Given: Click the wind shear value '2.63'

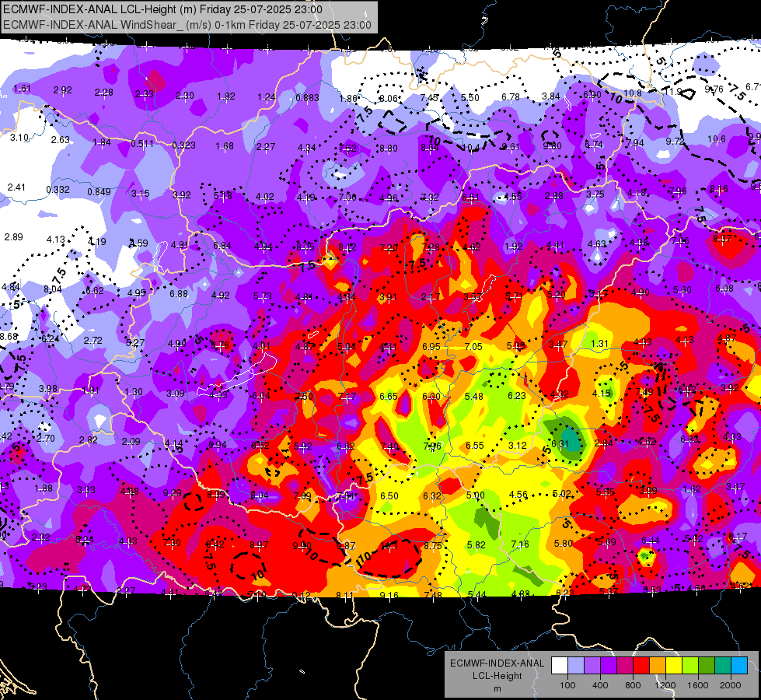Looking at the screenshot, I should click(x=61, y=140).
